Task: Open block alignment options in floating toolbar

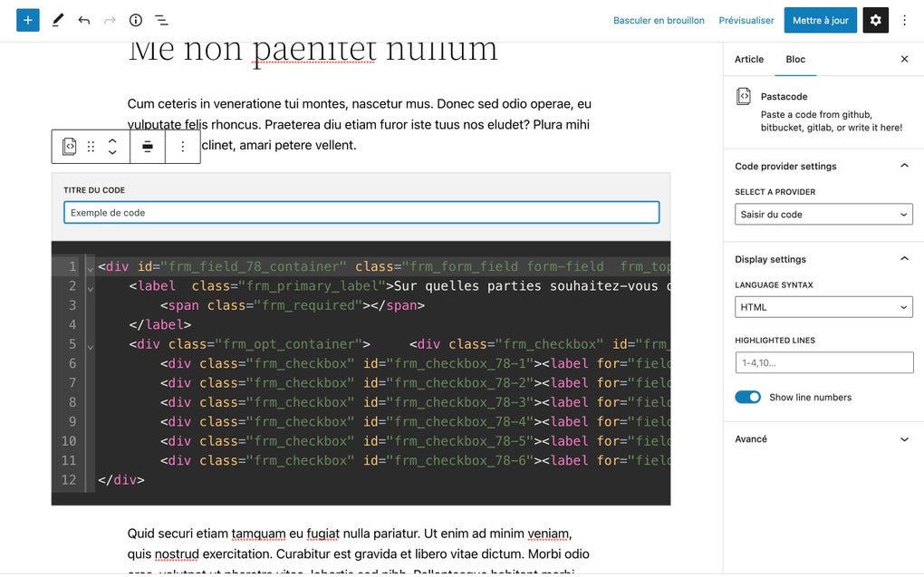Action: (x=148, y=146)
